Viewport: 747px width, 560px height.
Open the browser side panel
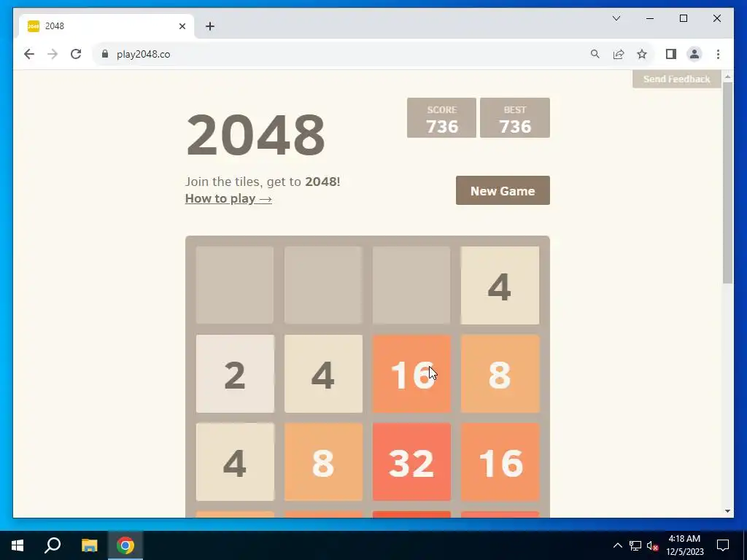pos(671,54)
